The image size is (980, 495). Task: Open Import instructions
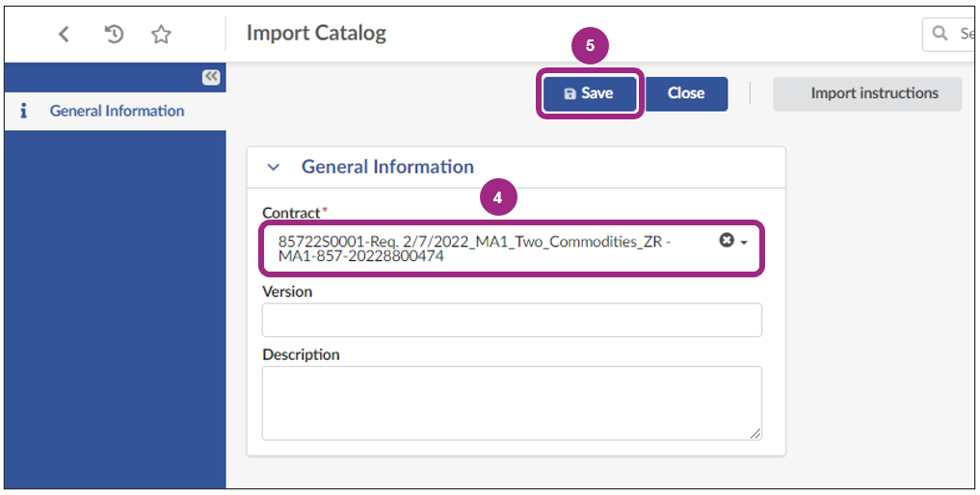click(867, 93)
